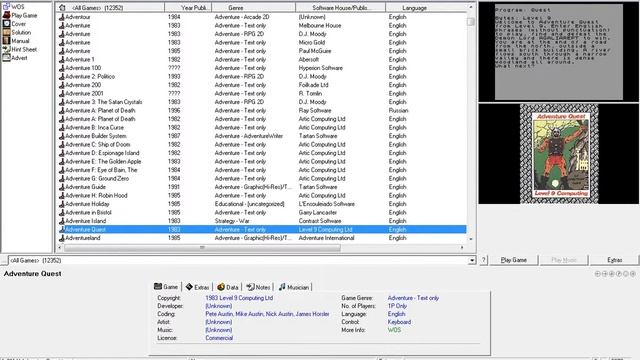The height and width of the screenshot is (360, 640).
Task: Switch to the Extras tab
Action: click(x=197, y=287)
